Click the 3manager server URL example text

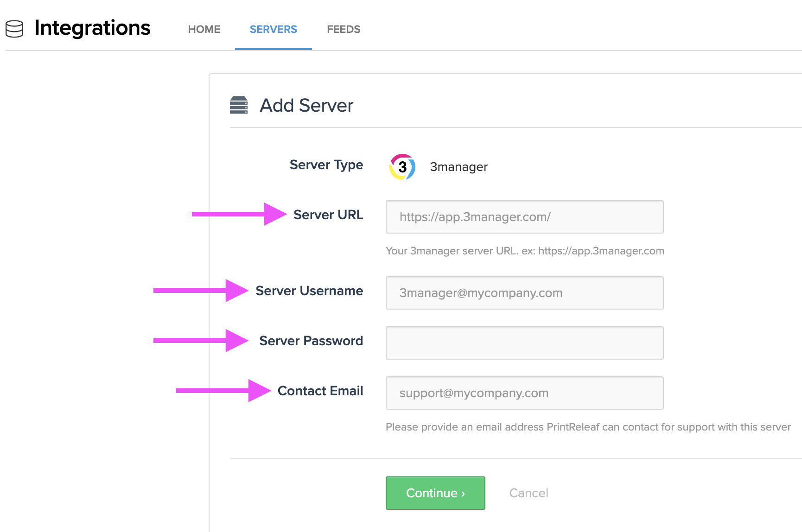tap(524, 251)
